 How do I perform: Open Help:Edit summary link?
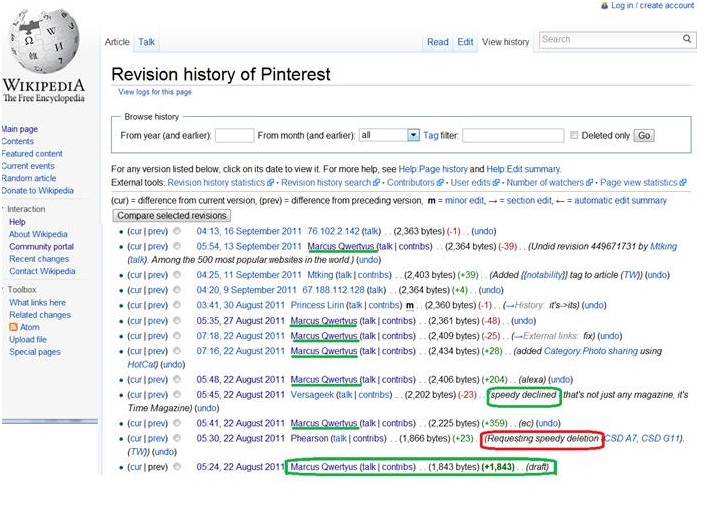[524, 169]
